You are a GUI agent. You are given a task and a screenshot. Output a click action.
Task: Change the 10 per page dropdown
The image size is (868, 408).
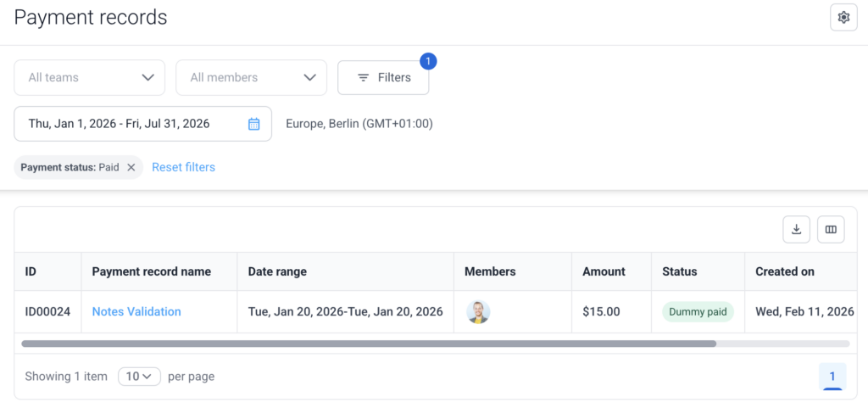pos(139,377)
